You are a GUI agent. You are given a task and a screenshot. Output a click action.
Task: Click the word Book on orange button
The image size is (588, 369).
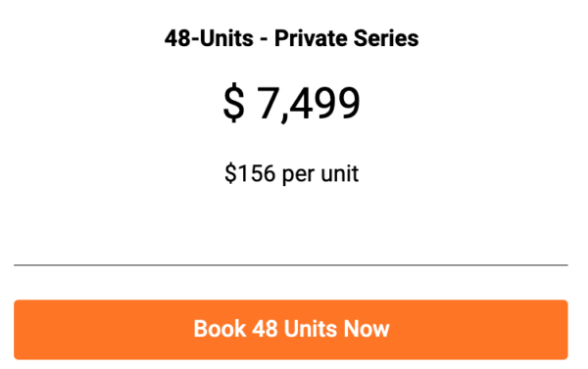(x=220, y=329)
